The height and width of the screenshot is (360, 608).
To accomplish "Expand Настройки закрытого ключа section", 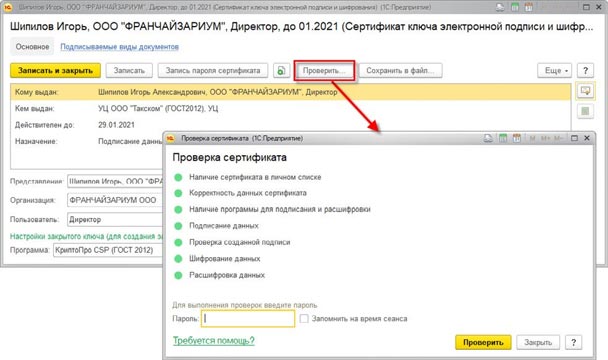I will click(86, 236).
